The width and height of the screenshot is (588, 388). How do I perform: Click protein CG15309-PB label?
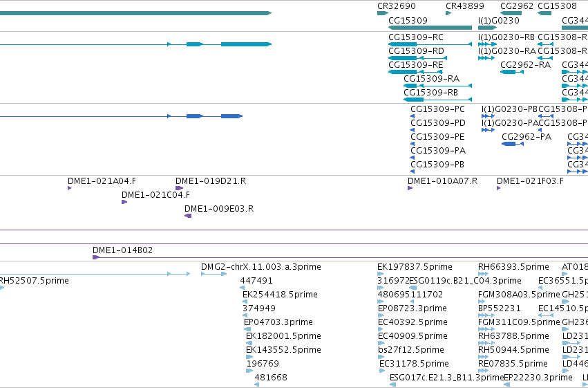coord(437,165)
